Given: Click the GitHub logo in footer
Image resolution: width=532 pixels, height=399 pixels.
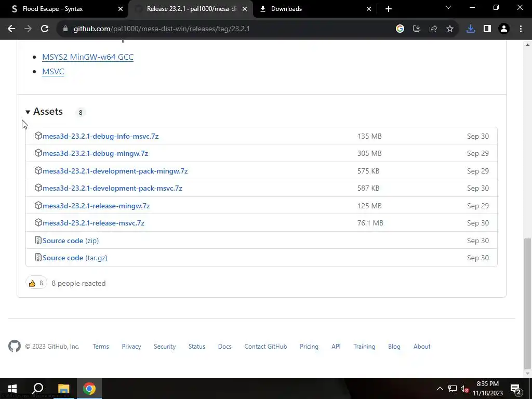Looking at the screenshot, I should tap(15, 346).
